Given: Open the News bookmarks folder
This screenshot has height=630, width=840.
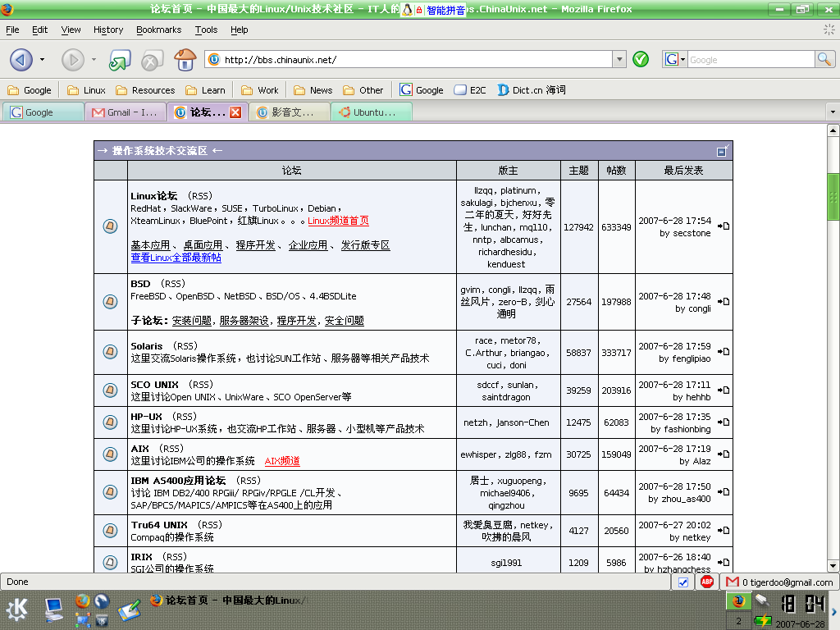Looking at the screenshot, I should (x=313, y=90).
